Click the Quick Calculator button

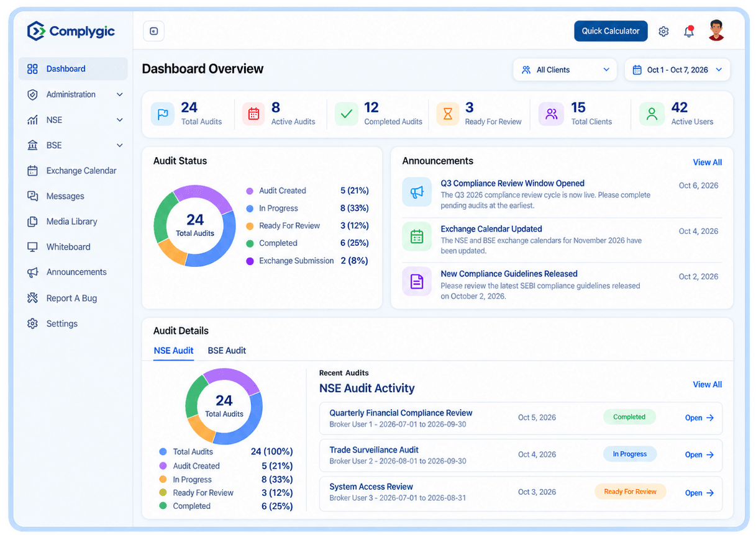(x=611, y=31)
